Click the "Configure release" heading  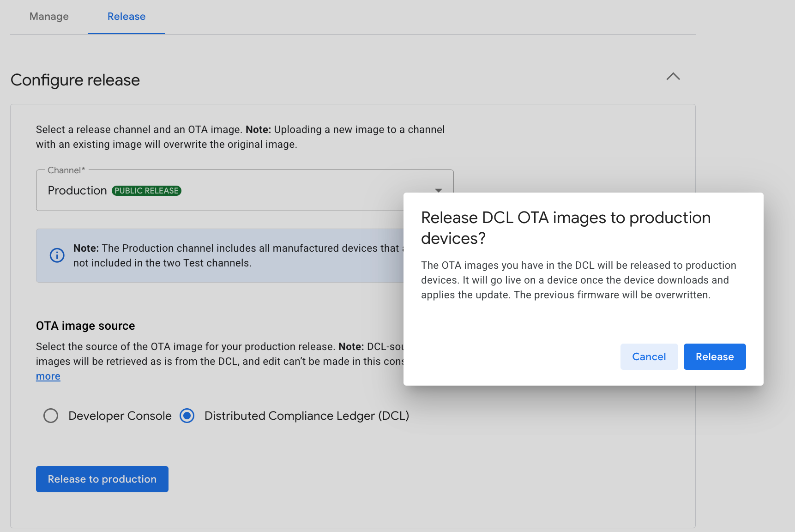tap(75, 80)
